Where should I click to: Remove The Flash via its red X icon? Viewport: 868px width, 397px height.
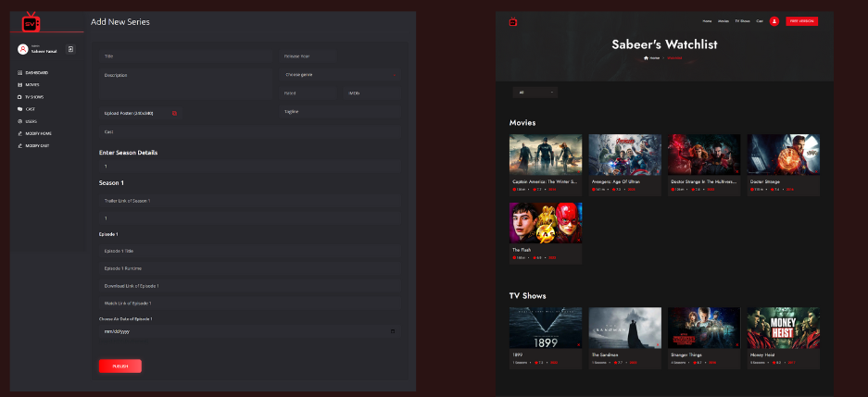tap(578, 240)
